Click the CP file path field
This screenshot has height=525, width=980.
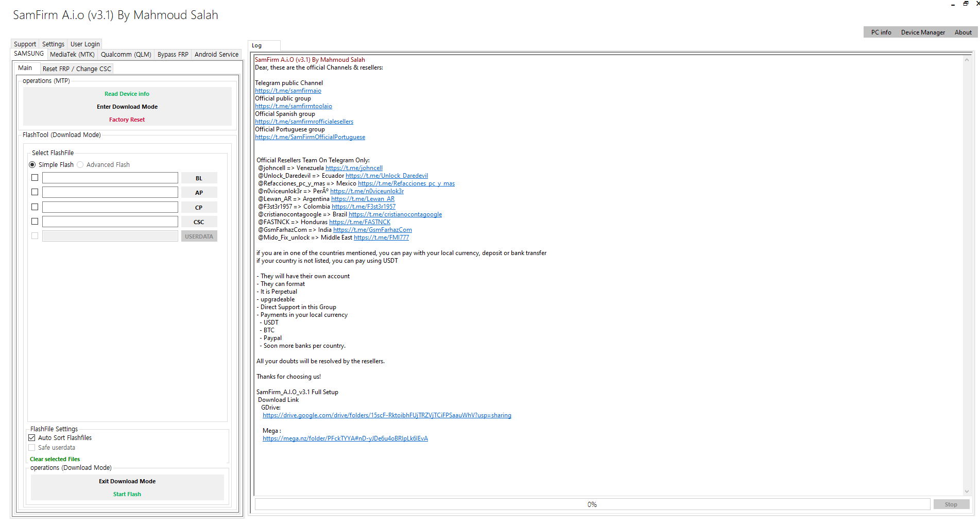click(110, 207)
